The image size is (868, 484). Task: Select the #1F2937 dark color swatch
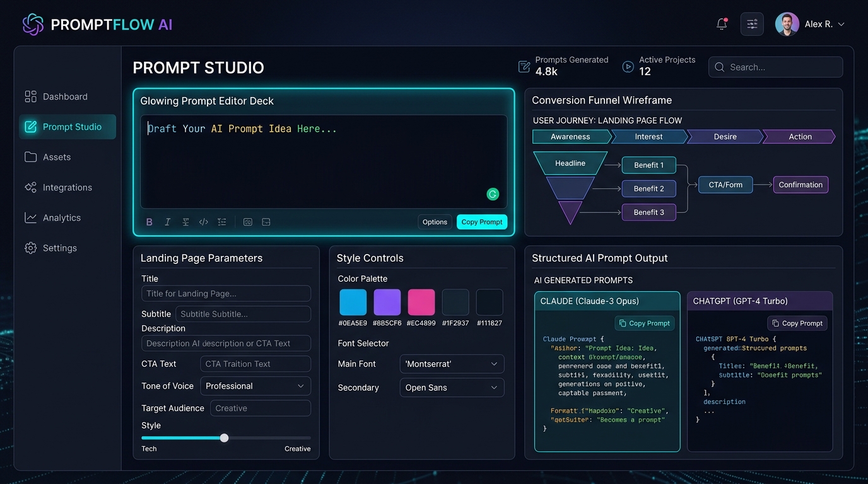click(x=455, y=302)
